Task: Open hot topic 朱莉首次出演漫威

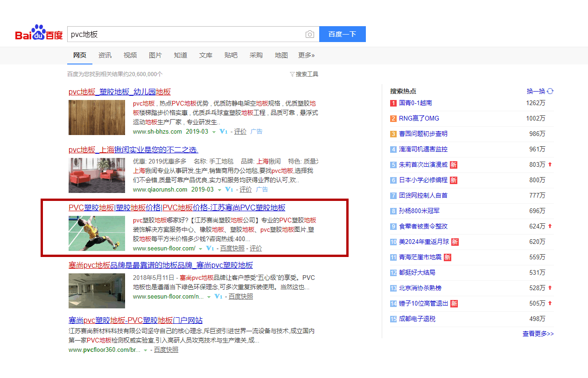Action: click(x=423, y=164)
